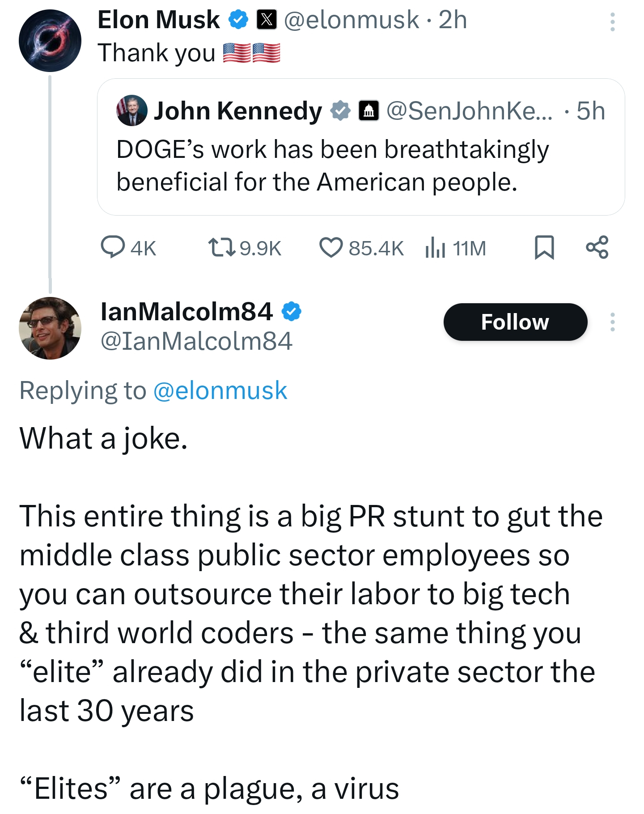Open the Elon Musk display name
This screenshot has width=644, height=814.
pyautogui.click(x=159, y=20)
